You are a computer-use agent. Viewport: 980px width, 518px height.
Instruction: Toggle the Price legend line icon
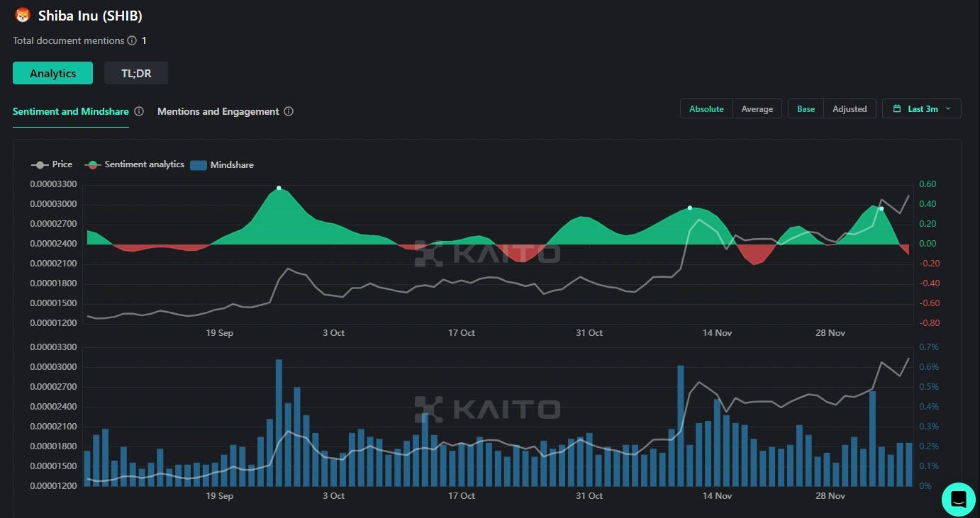40,164
